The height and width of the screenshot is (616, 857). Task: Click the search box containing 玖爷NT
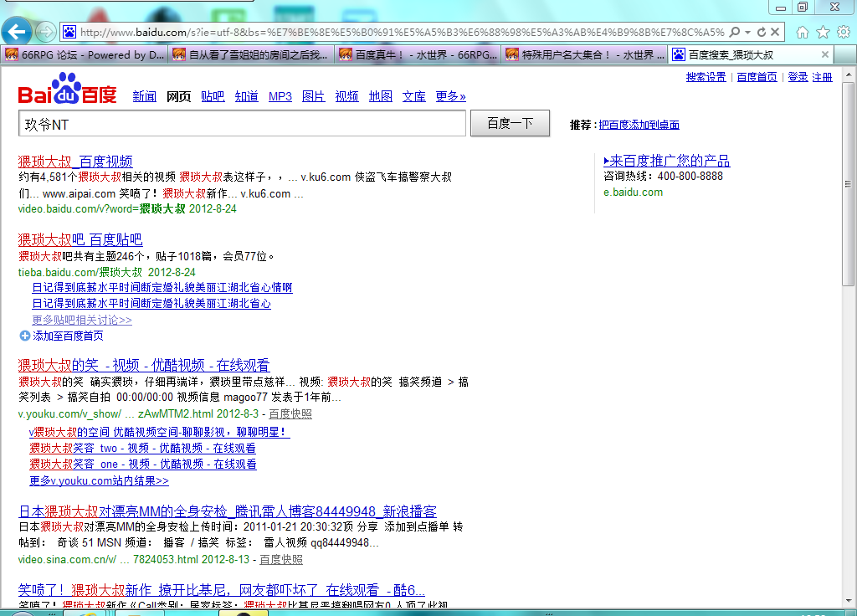[x=242, y=124]
